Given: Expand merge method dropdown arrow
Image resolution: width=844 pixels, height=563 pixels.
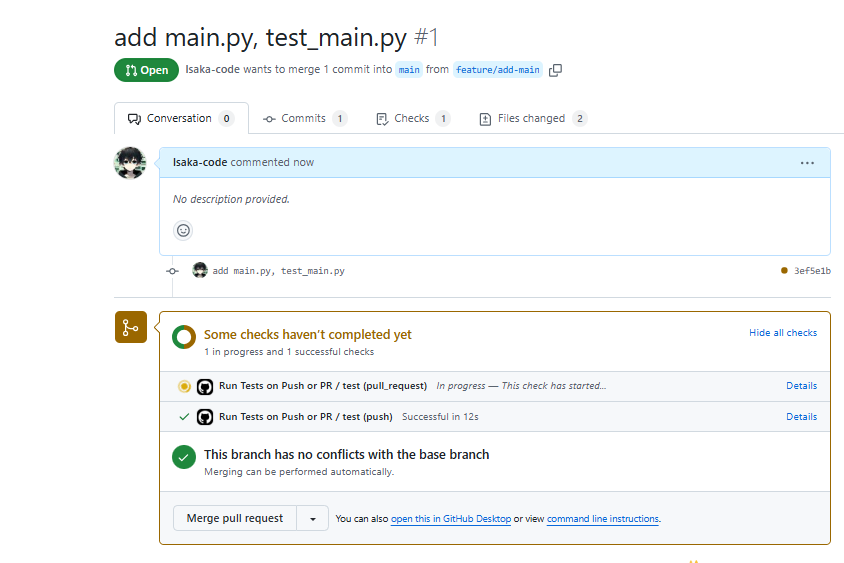Looking at the screenshot, I should (313, 518).
